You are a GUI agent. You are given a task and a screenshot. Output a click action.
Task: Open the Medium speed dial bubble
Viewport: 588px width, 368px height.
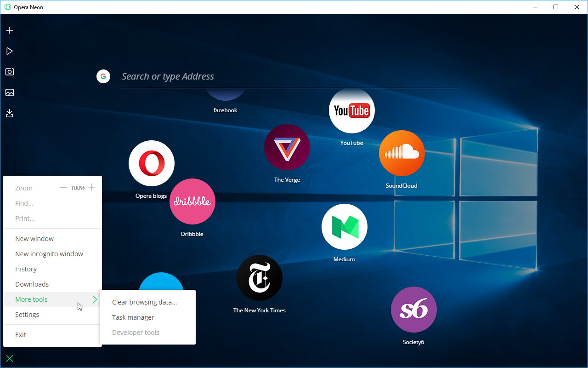point(345,227)
